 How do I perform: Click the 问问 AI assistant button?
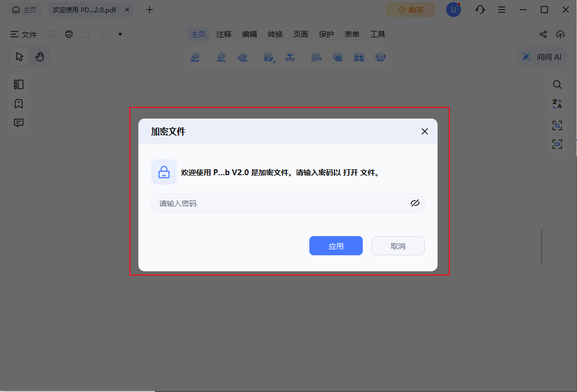(x=542, y=57)
